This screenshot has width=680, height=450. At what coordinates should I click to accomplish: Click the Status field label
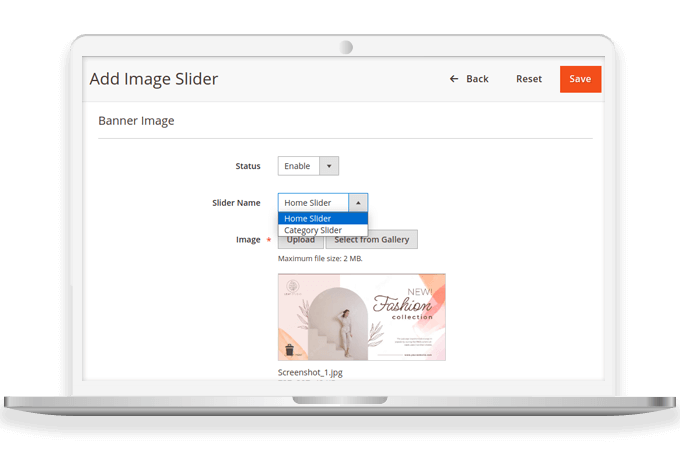click(248, 166)
